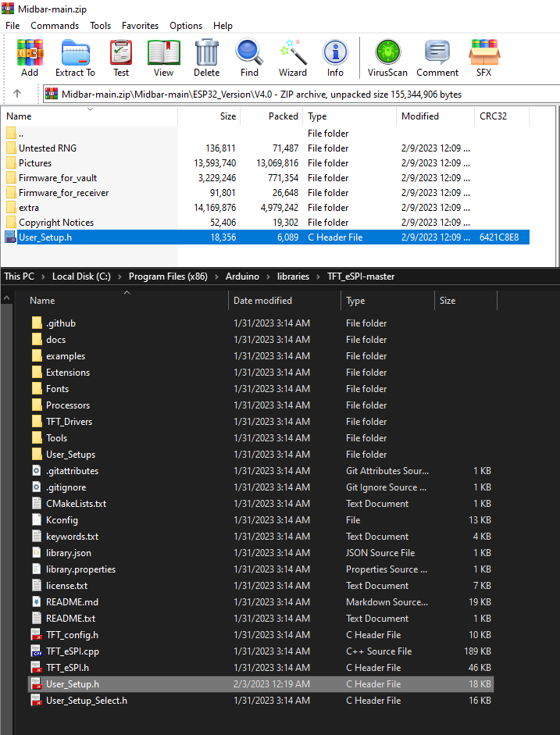This screenshot has height=735, width=560.
Task: Select the library.json file icon
Action: pos(37,553)
